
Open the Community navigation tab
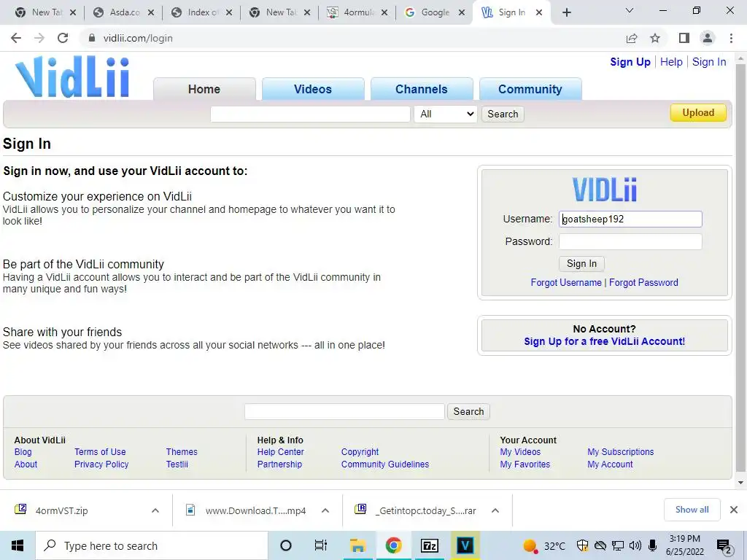530,89
